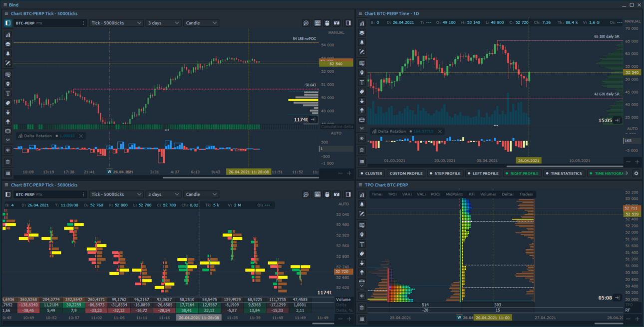Image resolution: width=644 pixels, height=327 pixels.
Task: Show more analysis tabs via the right arrow
Action: [x=627, y=173]
